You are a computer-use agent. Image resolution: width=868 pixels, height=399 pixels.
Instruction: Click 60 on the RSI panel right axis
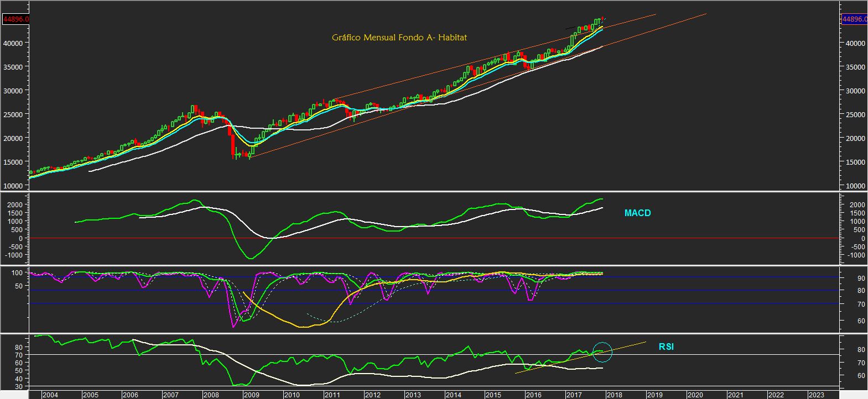click(861, 376)
